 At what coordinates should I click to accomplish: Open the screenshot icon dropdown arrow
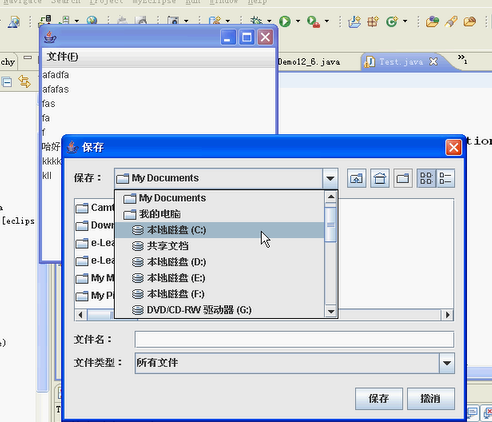(186, 21)
